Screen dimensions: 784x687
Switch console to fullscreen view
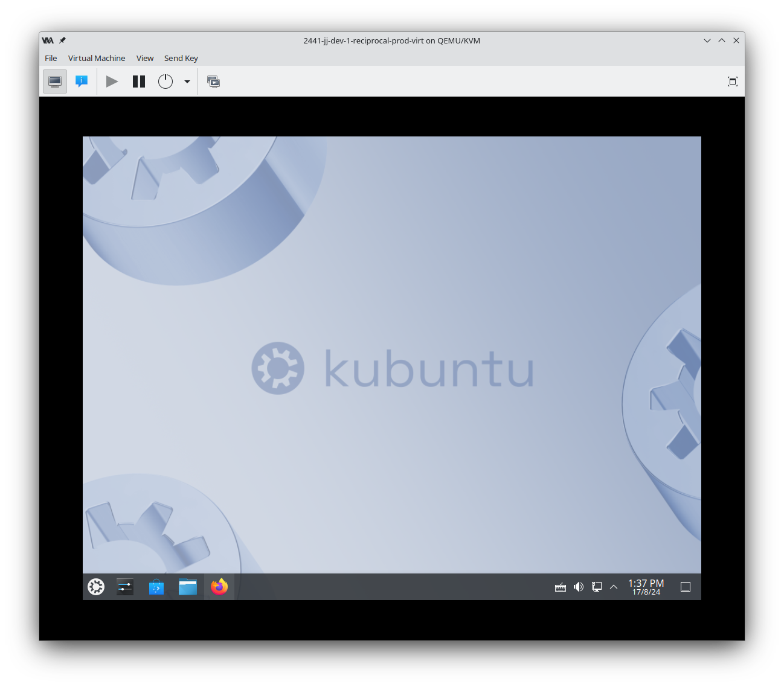733,81
